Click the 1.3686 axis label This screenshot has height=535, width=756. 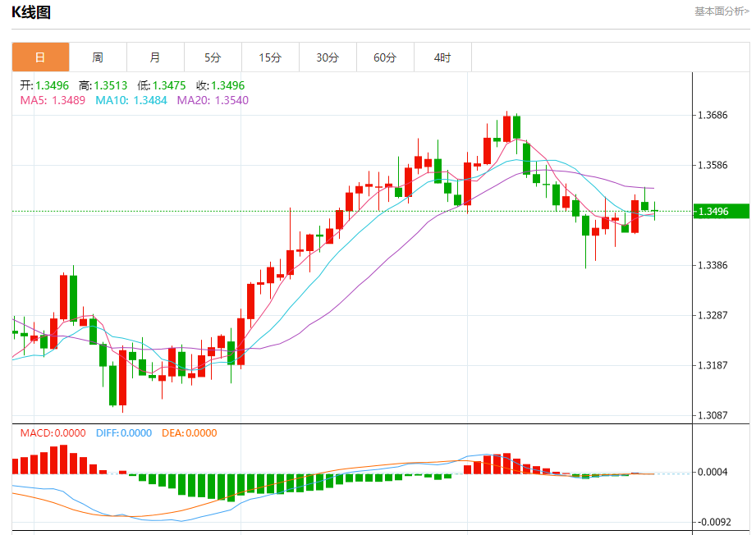(712, 115)
